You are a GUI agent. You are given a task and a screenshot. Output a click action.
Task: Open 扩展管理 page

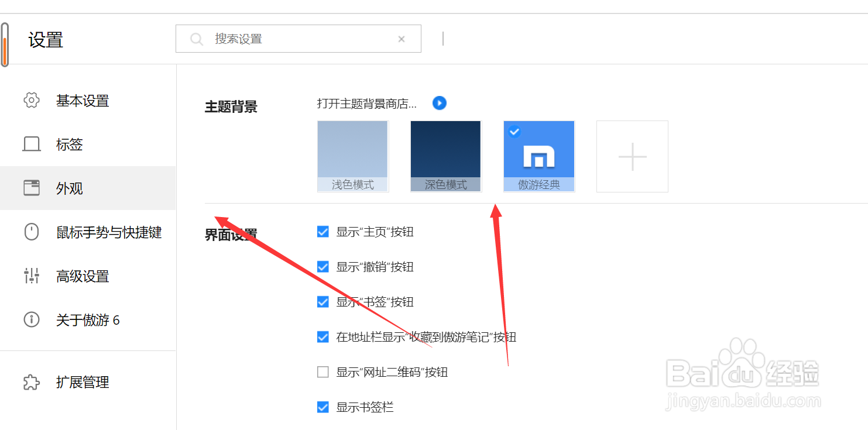(x=88, y=382)
